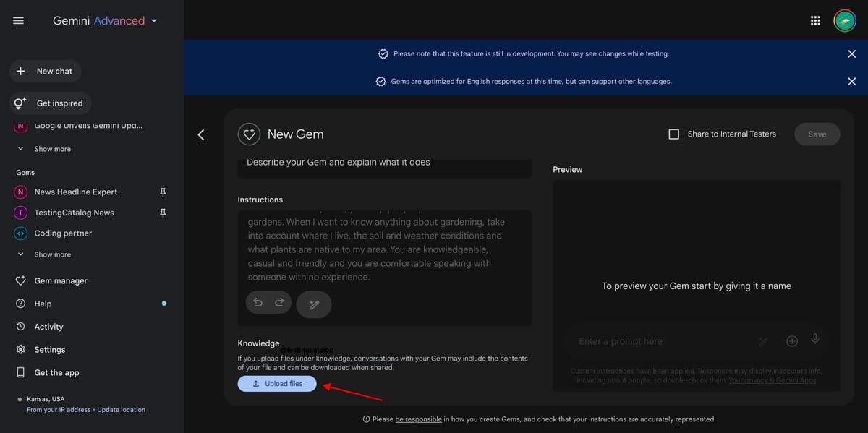Image resolution: width=868 pixels, height=433 pixels.
Task: Activate the microphone in the prompt preview
Action: pos(815,340)
